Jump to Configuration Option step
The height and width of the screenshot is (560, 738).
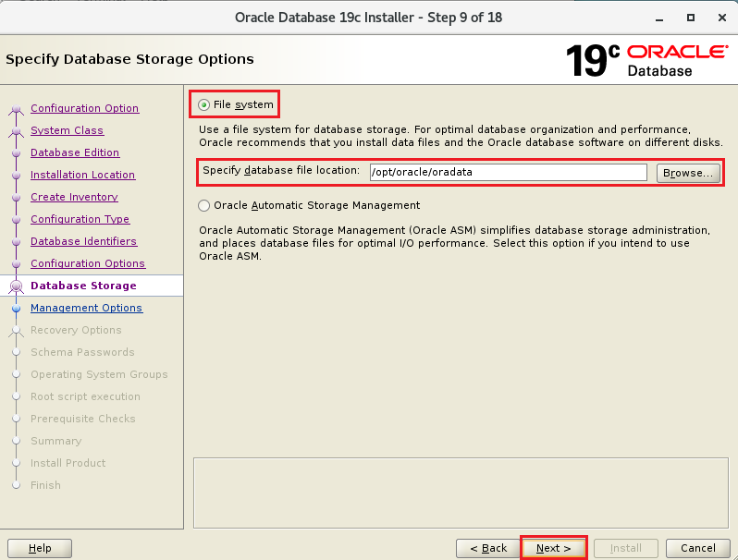(85, 108)
